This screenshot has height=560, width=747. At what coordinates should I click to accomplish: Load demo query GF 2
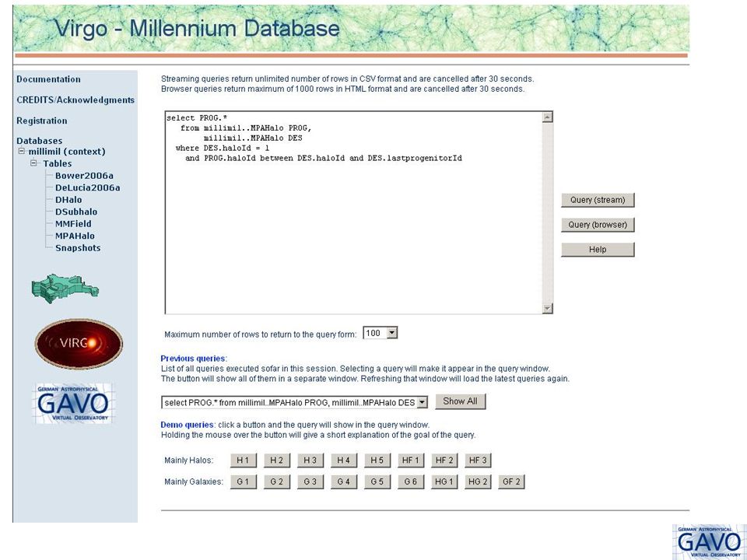point(511,482)
